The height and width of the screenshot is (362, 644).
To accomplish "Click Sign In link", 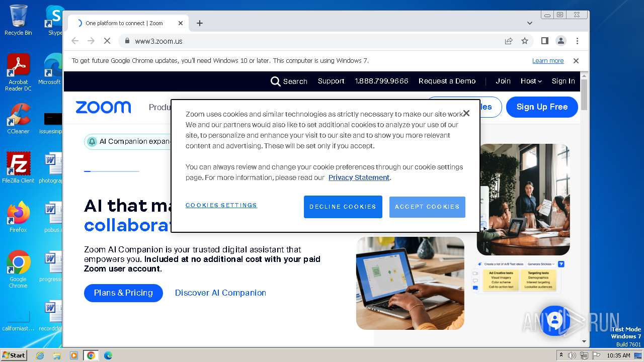I will tap(563, 81).
